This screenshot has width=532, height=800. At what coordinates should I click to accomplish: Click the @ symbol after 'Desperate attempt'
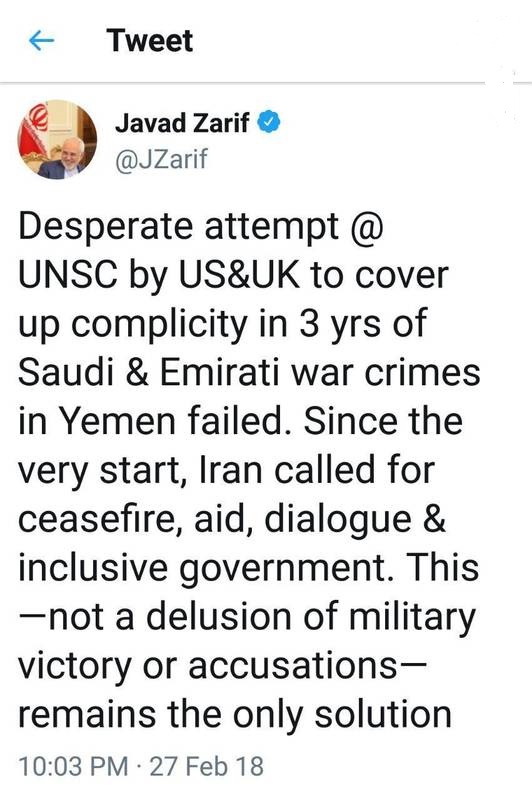pos(366,227)
